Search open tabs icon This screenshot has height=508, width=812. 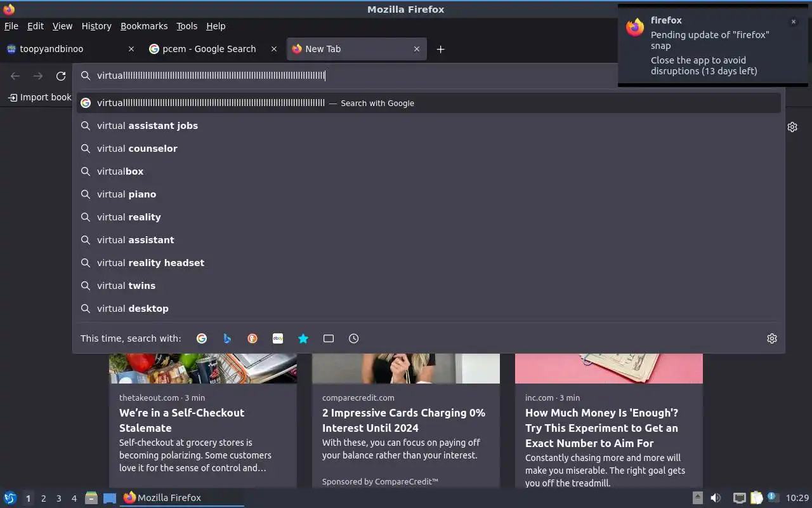point(329,338)
